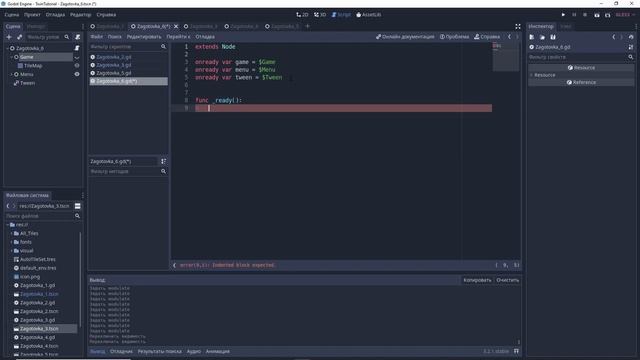Viewport: 640px width, 360px height.
Task: Open Онлайн документация link
Action: pos(405,37)
